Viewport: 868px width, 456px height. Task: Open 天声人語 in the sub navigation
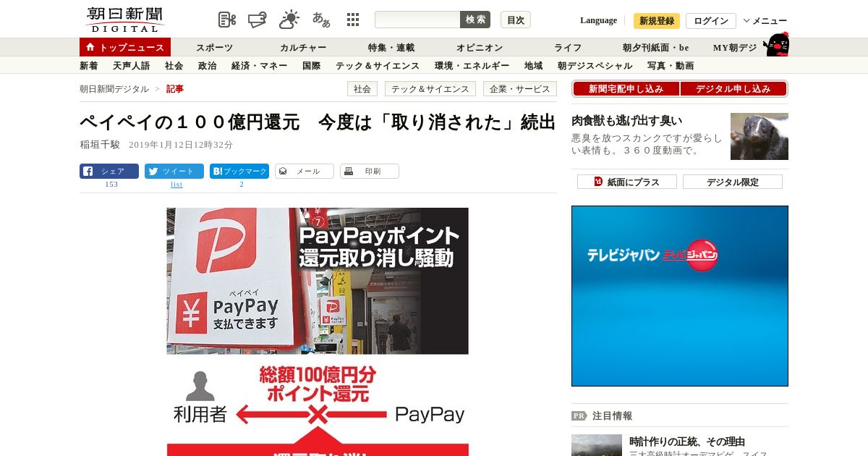(132, 66)
